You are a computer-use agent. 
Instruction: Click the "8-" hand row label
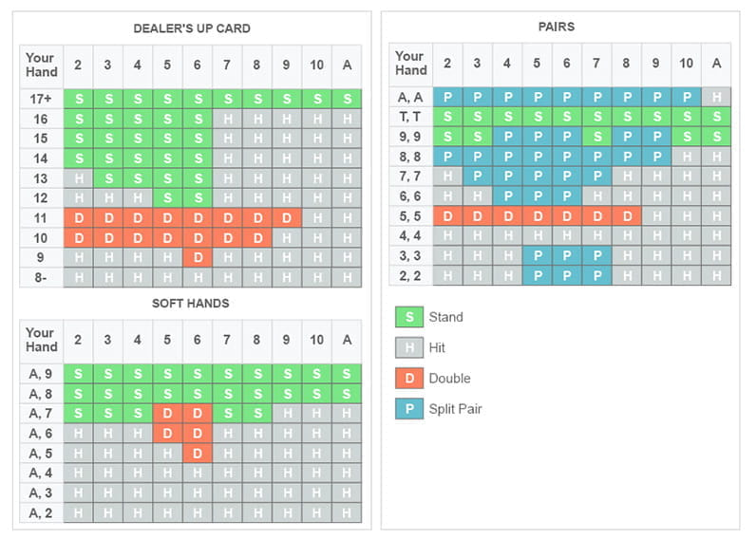pyautogui.click(x=41, y=276)
